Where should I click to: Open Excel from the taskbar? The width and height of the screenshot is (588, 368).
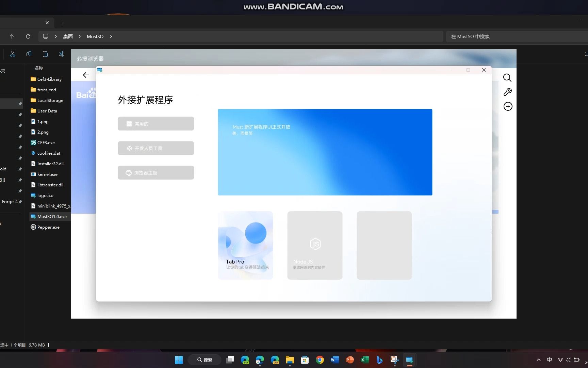pos(365,360)
